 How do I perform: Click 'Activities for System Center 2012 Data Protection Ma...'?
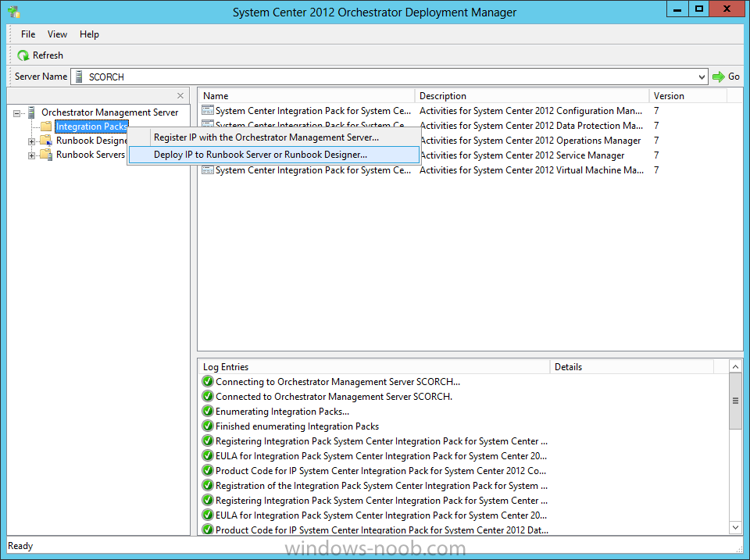pyautogui.click(x=531, y=125)
